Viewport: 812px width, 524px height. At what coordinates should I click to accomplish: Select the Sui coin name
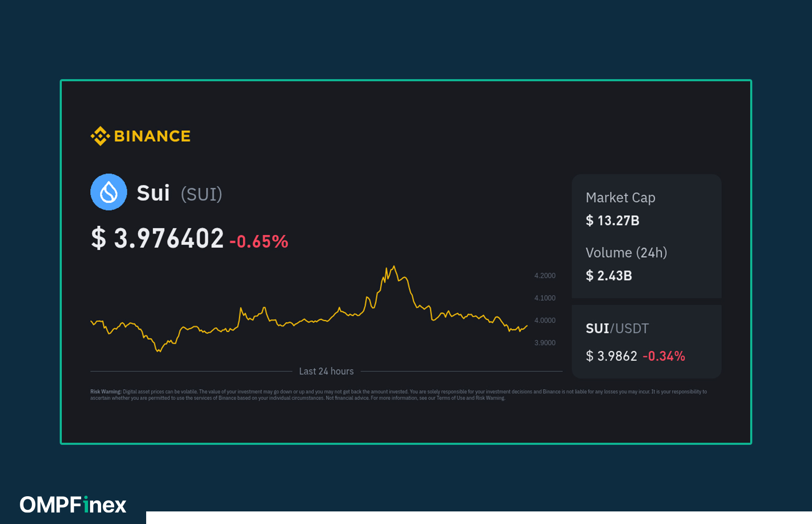tap(153, 193)
